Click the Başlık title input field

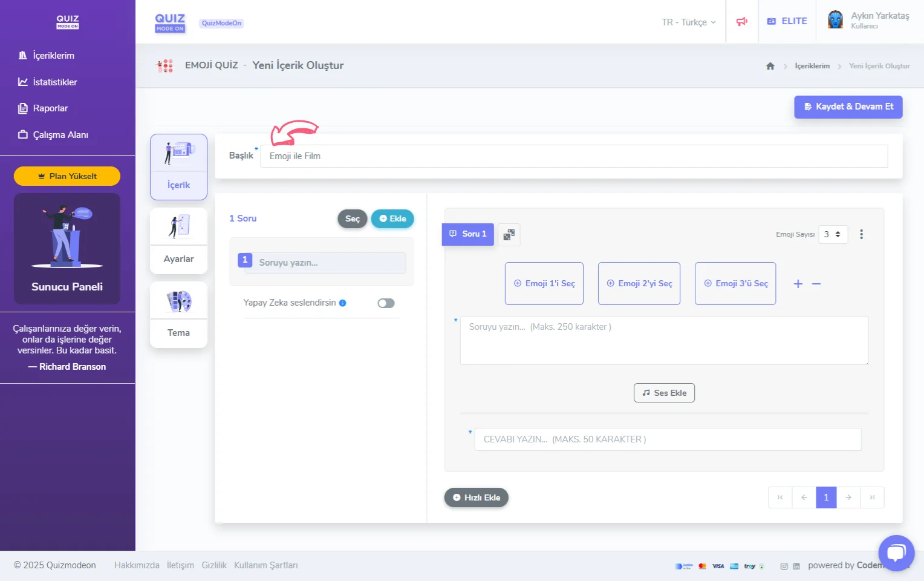point(573,156)
